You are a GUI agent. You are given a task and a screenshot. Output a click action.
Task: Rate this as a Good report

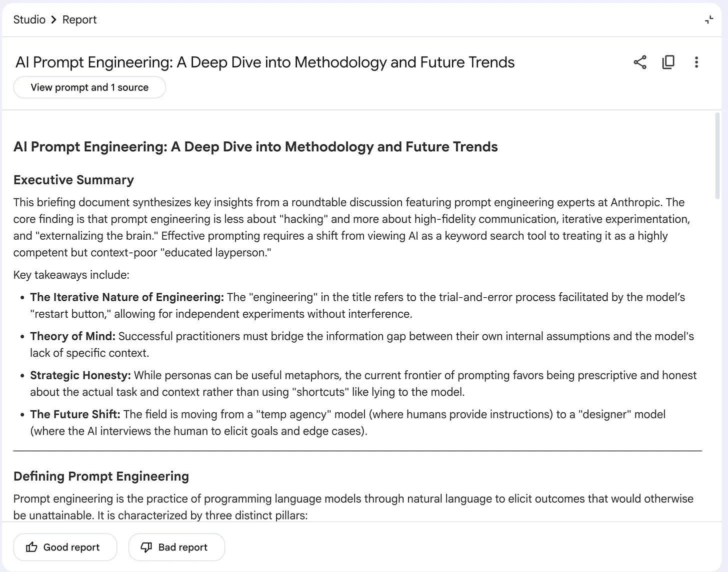coord(65,547)
